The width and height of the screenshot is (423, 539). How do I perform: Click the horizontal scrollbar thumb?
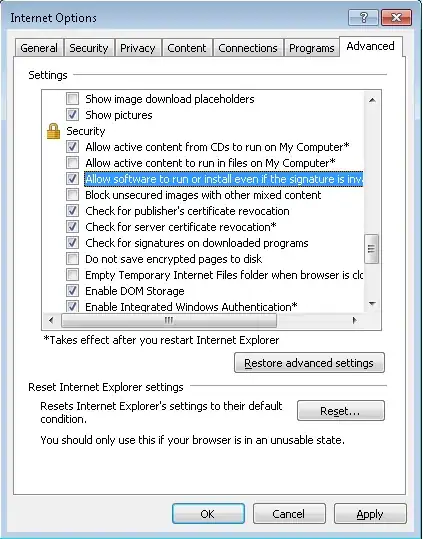pos(169,320)
